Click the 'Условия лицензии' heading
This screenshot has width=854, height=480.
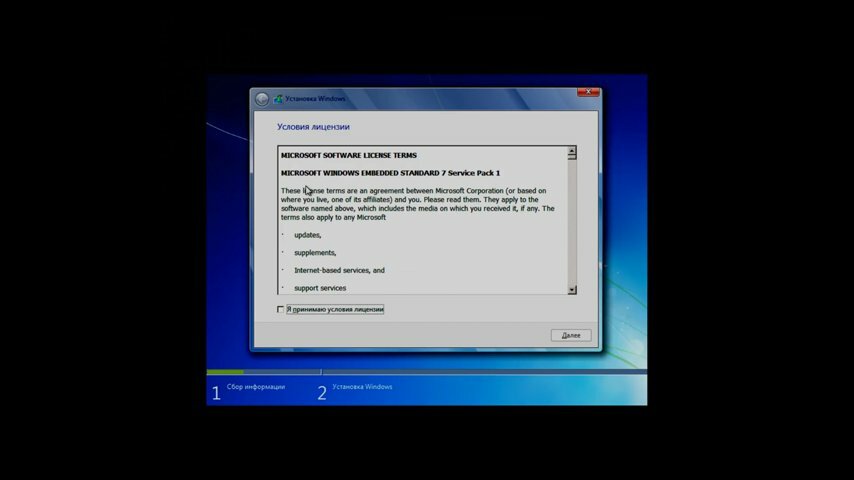click(313, 127)
